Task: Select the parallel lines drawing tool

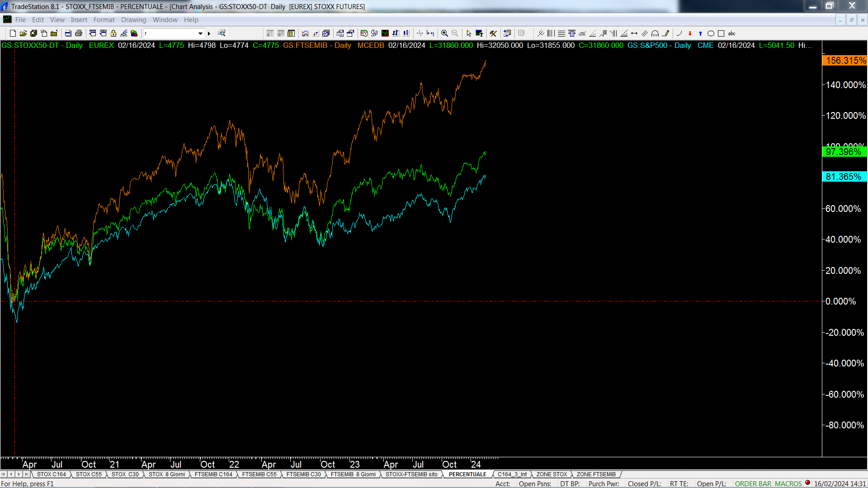Action: [x=645, y=33]
